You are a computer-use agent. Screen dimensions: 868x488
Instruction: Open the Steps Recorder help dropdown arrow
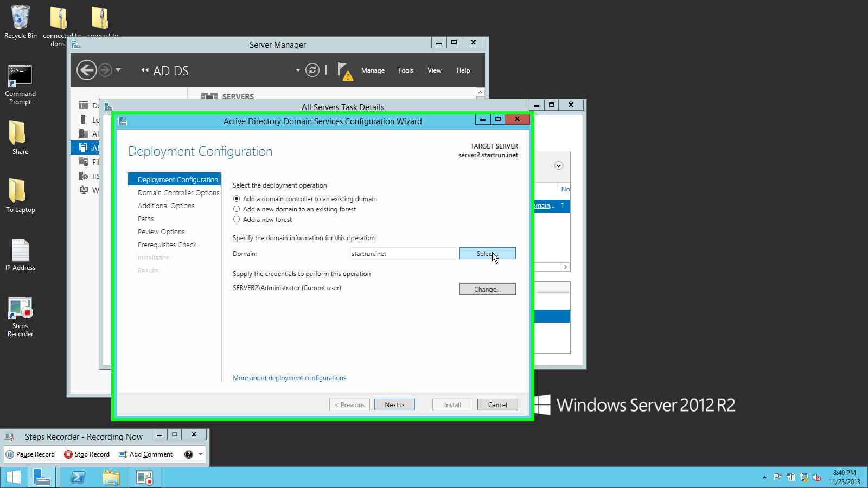tap(200, 454)
